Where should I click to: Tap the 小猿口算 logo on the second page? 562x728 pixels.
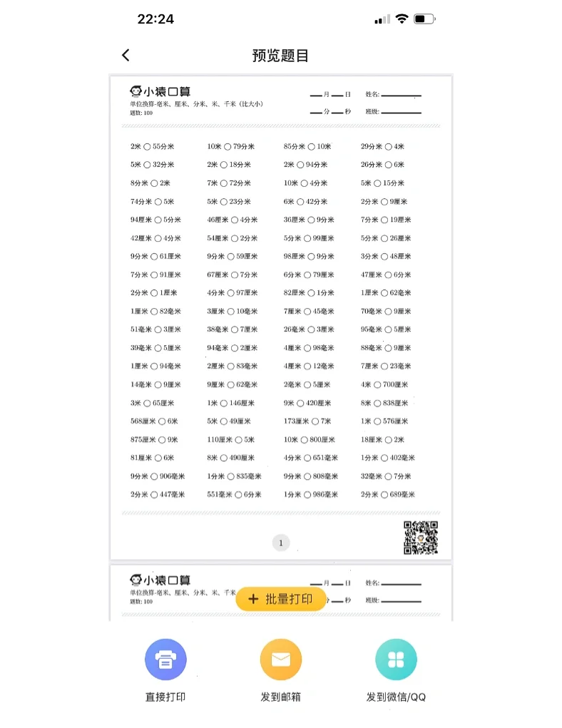click(x=160, y=580)
